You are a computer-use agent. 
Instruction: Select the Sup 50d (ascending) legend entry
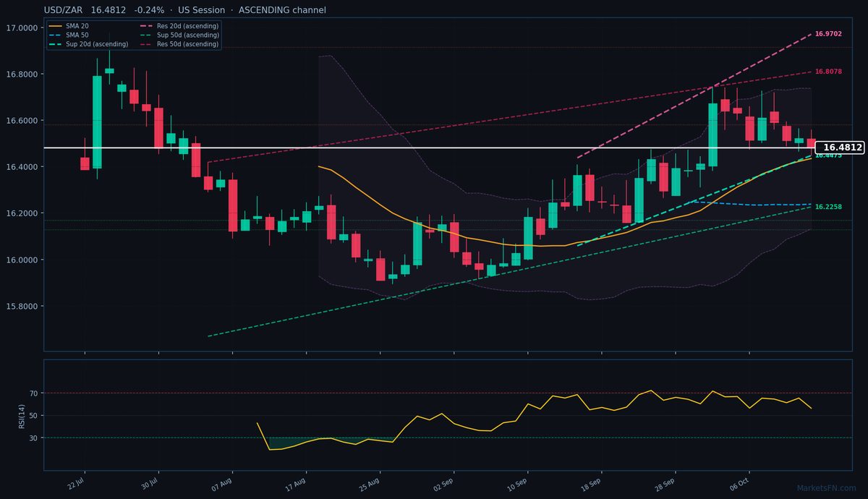[179, 35]
